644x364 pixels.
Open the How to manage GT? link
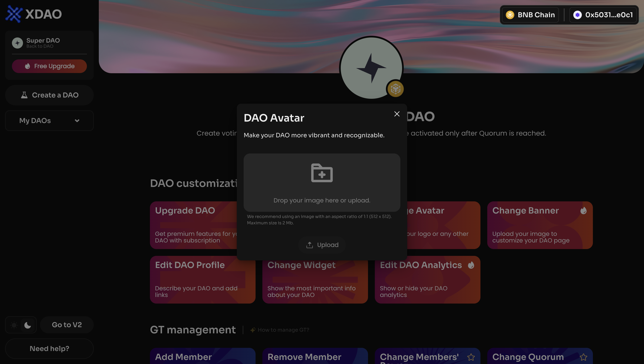(283, 330)
